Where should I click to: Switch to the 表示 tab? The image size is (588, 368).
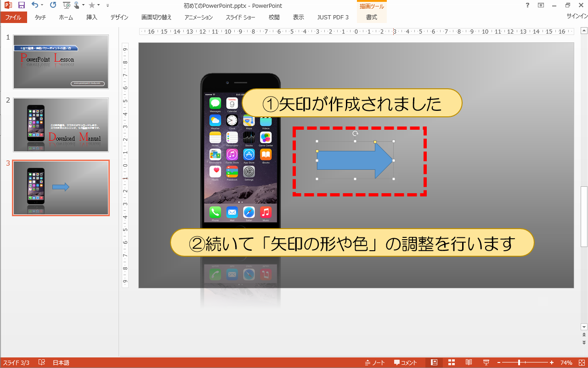point(299,17)
